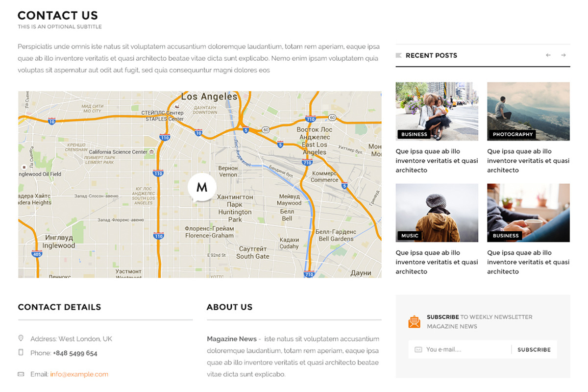Open post title under the Photography thumbnail
This screenshot has height=392, width=588.
click(x=528, y=161)
